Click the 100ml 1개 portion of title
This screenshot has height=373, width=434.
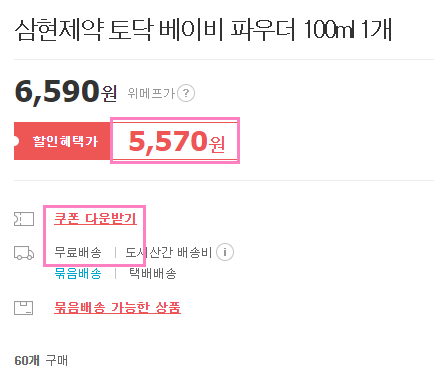coord(348,30)
